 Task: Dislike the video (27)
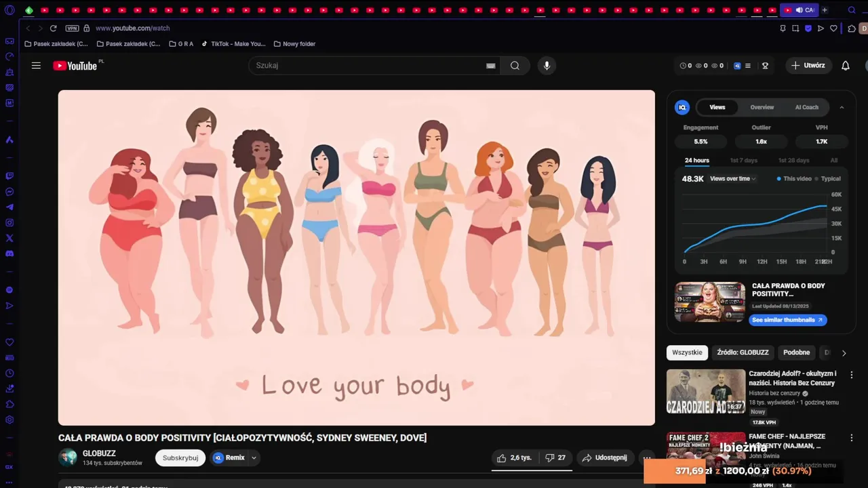[x=556, y=457]
